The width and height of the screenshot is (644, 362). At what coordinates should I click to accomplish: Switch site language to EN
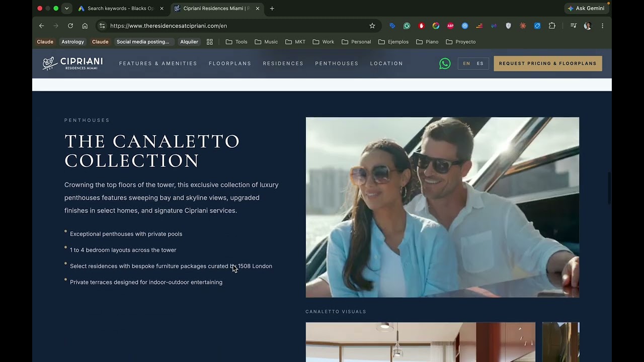(x=466, y=63)
